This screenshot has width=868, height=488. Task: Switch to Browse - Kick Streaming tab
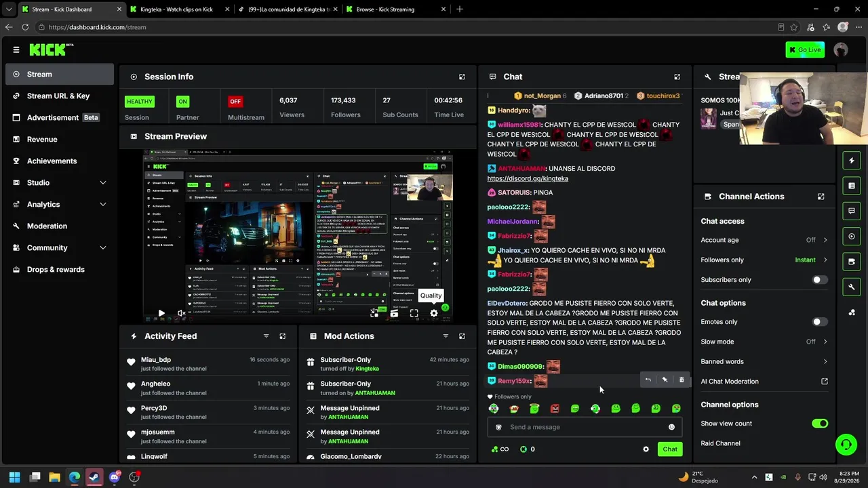tap(395, 9)
